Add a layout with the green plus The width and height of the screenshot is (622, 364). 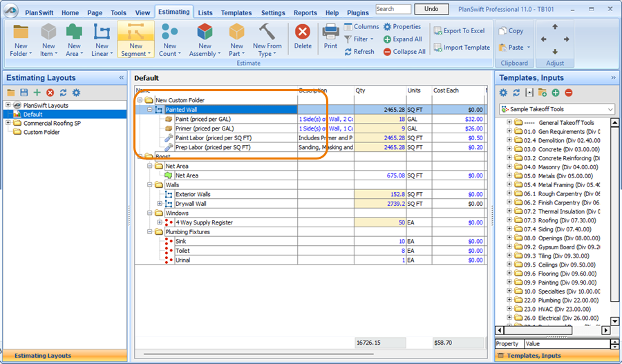[37, 93]
